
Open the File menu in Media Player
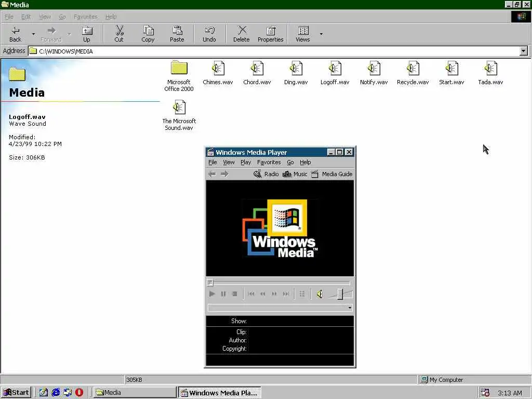[212, 162]
